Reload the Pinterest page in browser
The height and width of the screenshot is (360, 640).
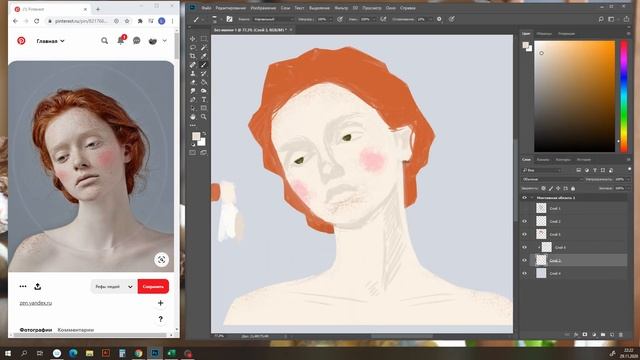[x=37, y=21]
